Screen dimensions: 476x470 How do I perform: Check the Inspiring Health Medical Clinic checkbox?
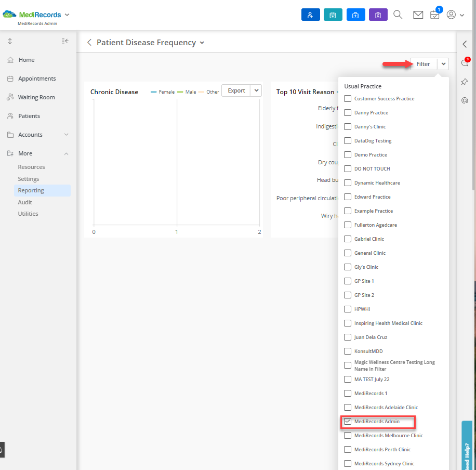click(348, 323)
